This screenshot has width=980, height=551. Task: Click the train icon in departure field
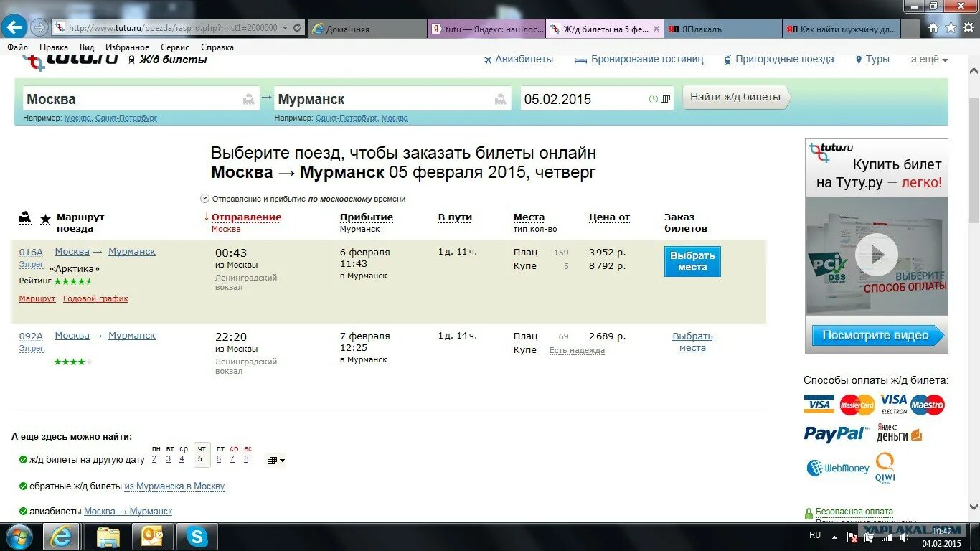(x=248, y=100)
